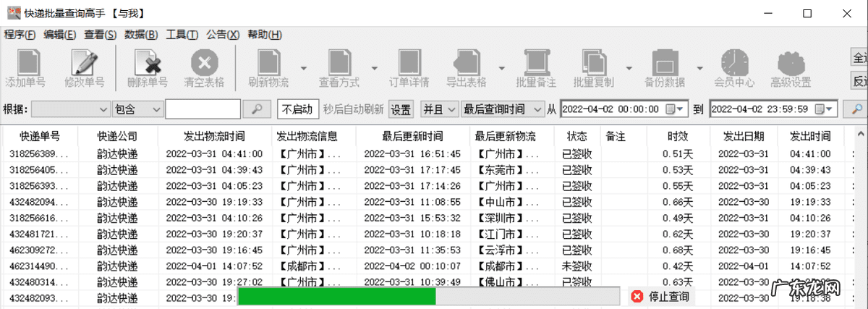Open the 包含 condition dropdown

coord(138,109)
